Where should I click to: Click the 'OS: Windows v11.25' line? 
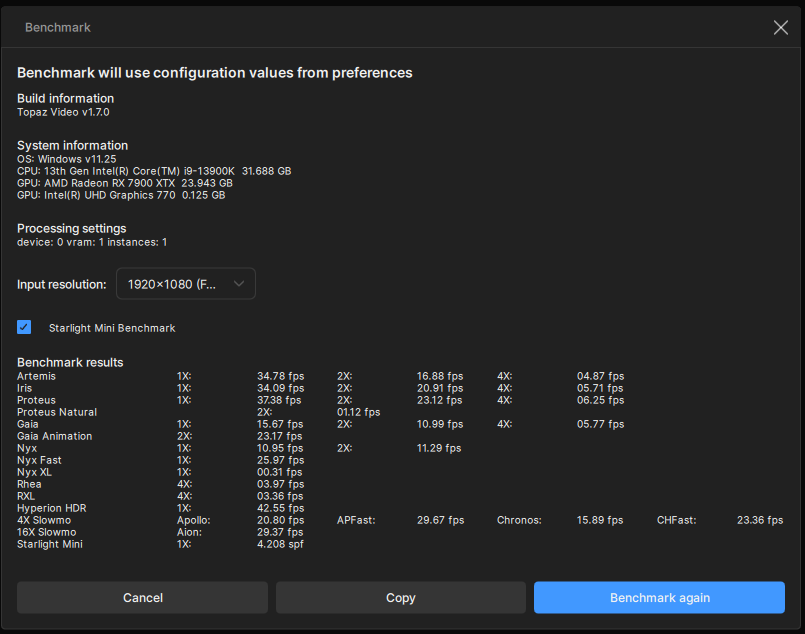67,159
